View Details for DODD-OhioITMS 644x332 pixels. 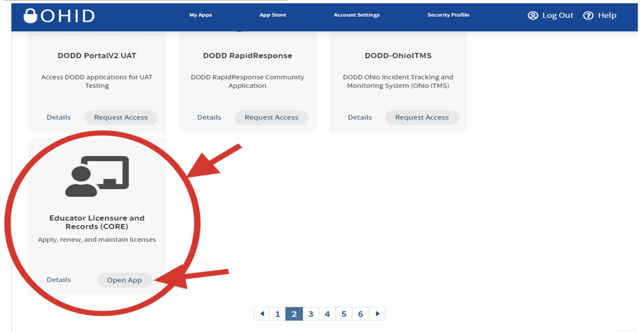[x=360, y=117]
